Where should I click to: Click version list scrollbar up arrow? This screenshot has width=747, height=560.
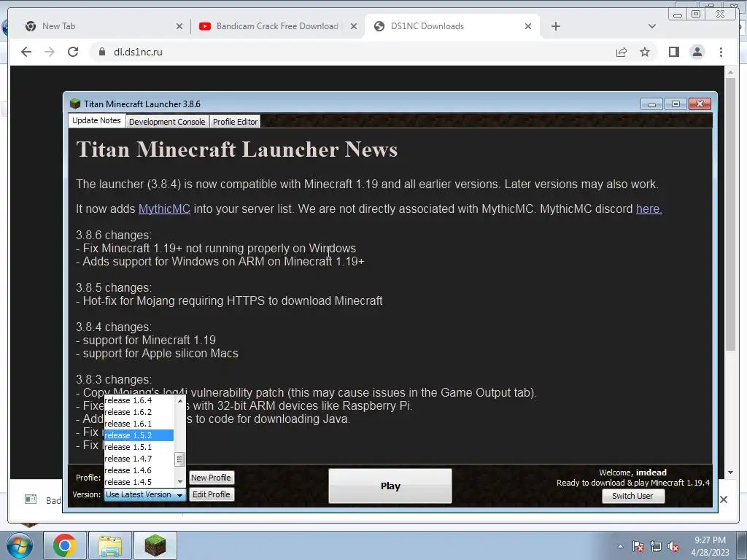[179, 401]
